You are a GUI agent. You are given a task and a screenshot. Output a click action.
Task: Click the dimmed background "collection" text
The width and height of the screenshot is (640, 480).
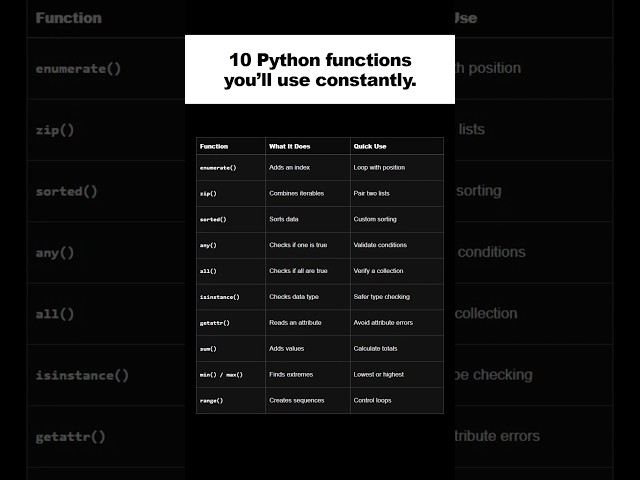486,313
